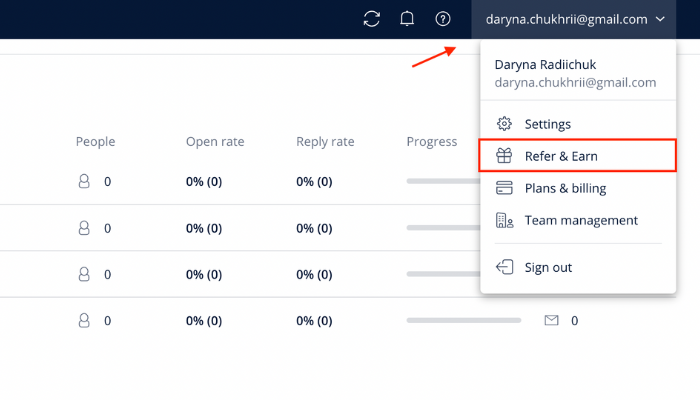Click the email address under Daryna Radiichuk
Image resolution: width=700 pixels, height=400 pixels.
(x=575, y=83)
